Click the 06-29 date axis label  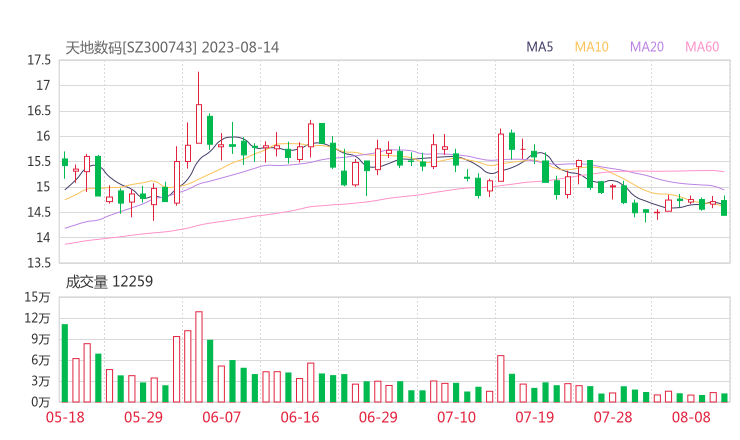[x=378, y=417]
